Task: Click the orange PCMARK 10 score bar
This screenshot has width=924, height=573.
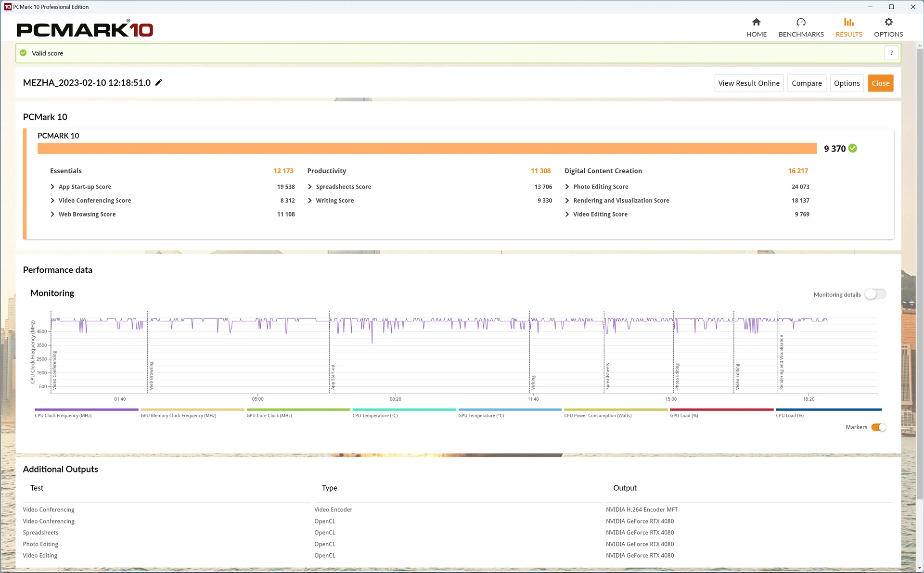Action: click(427, 148)
